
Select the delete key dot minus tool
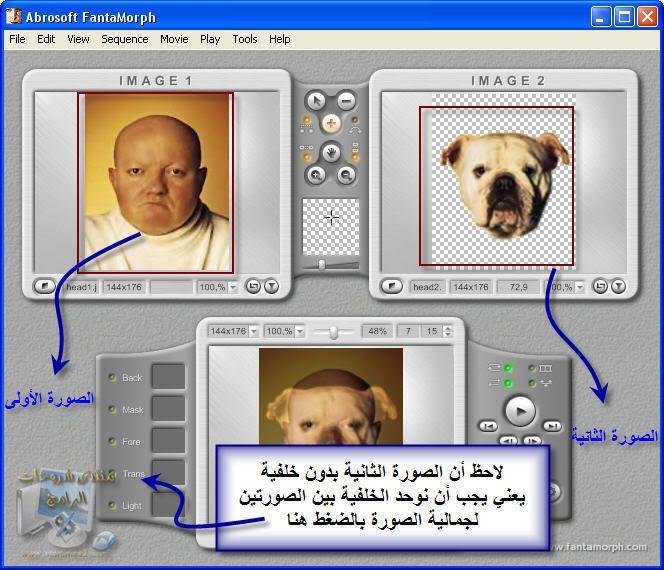pos(347,101)
